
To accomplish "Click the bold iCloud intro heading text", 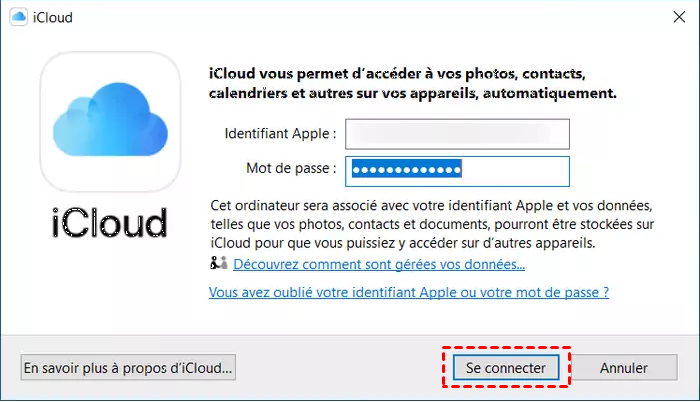I will pos(412,84).
